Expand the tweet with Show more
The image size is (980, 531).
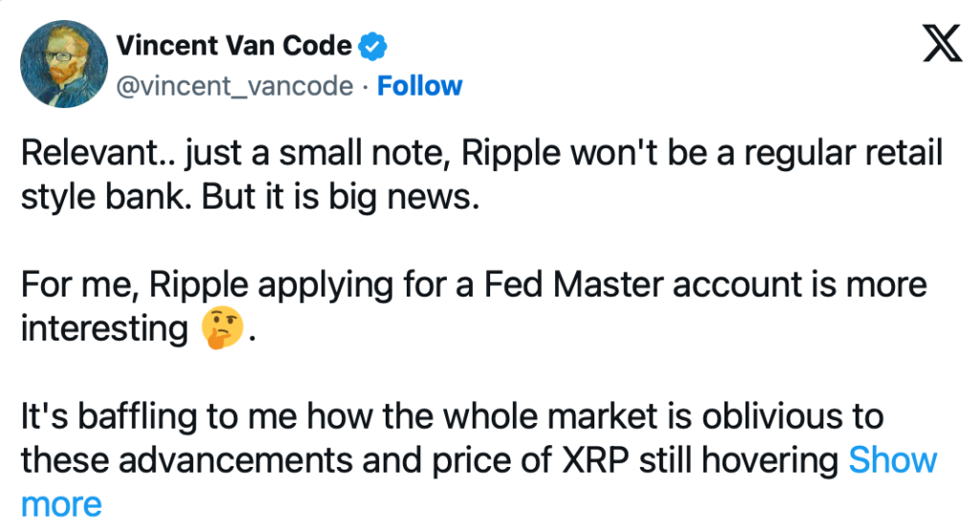[893, 460]
